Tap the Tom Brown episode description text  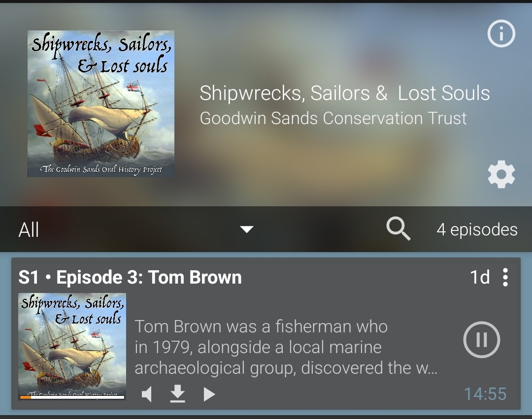point(286,347)
